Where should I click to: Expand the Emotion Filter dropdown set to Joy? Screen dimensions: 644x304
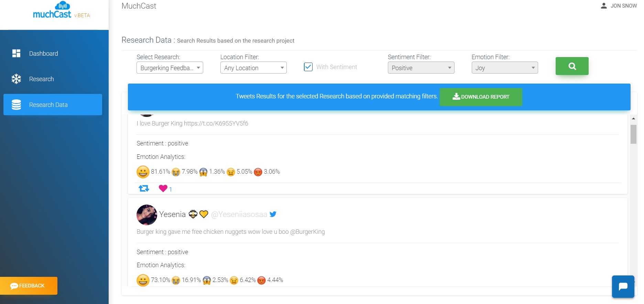point(504,68)
